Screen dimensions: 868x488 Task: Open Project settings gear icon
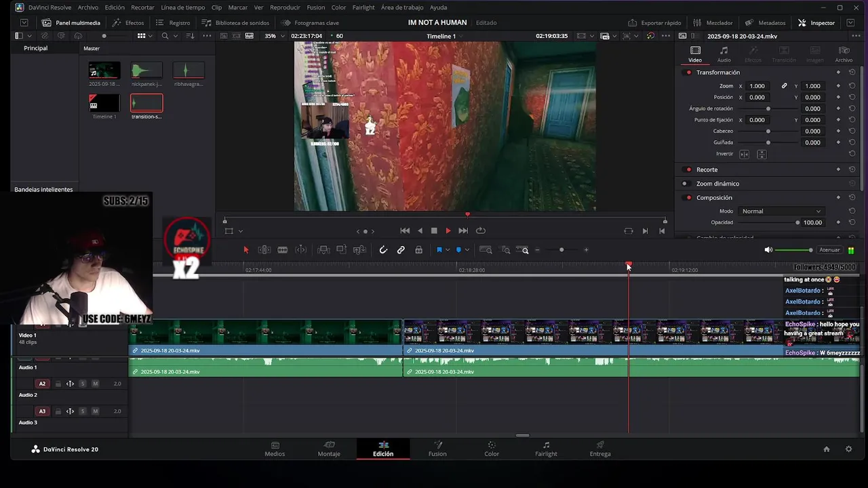point(848,449)
